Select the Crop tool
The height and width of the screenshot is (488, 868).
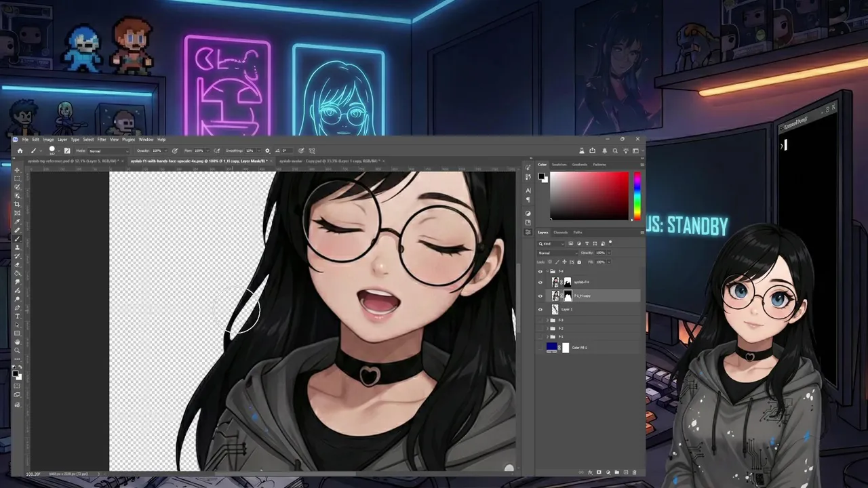click(18, 205)
